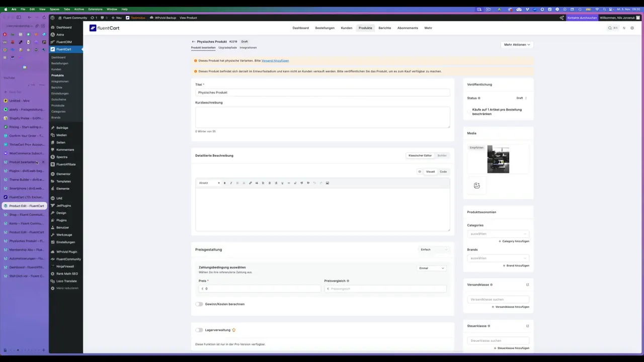Viewport: 644px width, 362px height.
Task: Open Produkte in the top navigation
Action: (365, 28)
